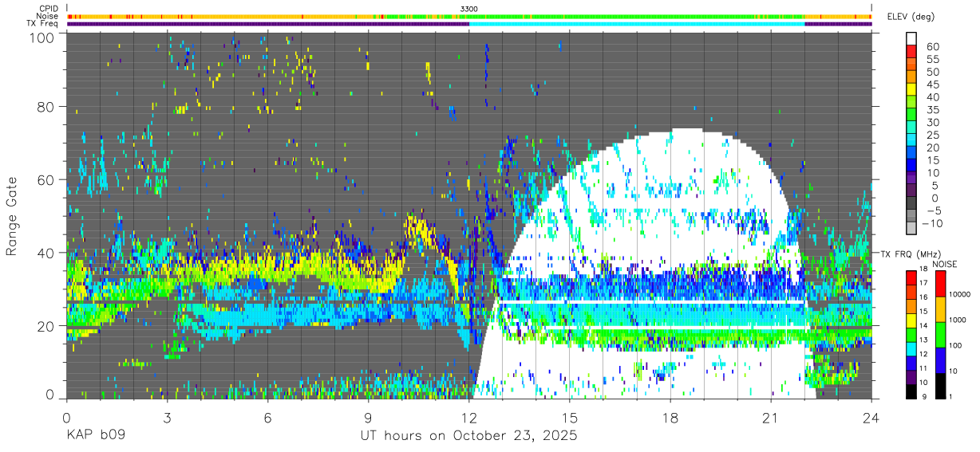
Task: Click the red top segment of TX frequency colorbar
Action: click(x=911, y=277)
